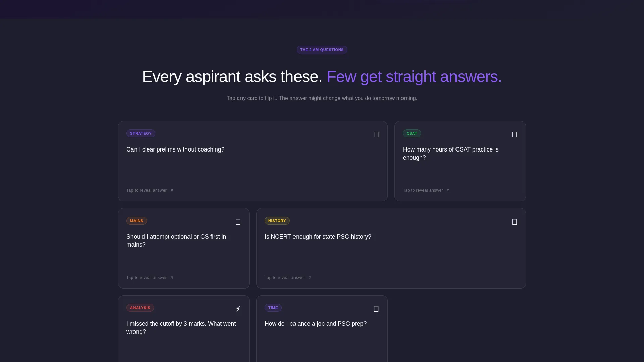
Task: Click the lightning bolt icon on Analysis card
Action: click(x=238, y=309)
